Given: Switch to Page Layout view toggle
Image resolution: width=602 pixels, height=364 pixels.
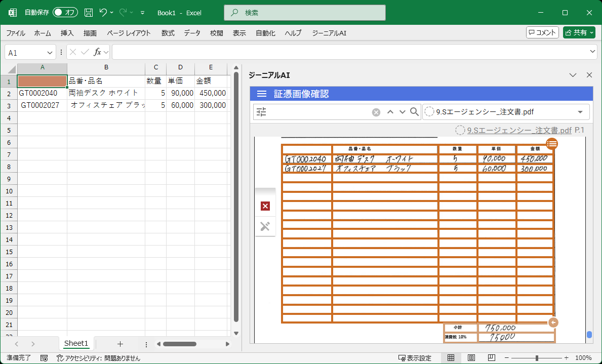Looking at the screenshot, I should (x=472, y=358).
